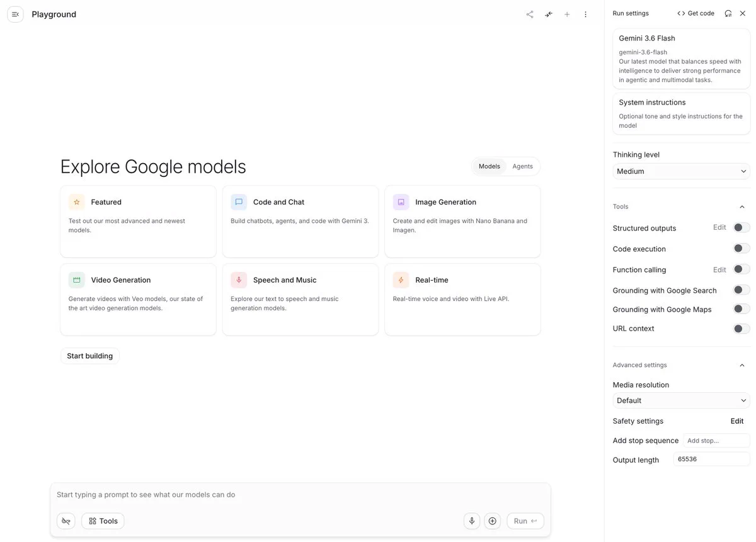Screen dimensions: 756x542
Task: Enable URL context switch
Action: 742,329
